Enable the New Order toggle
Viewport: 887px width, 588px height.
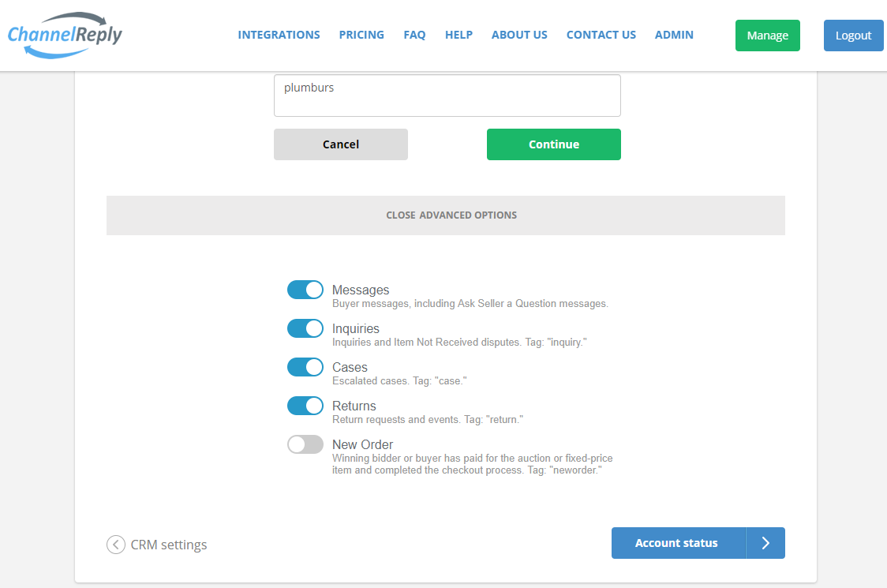tap(305, 444)
